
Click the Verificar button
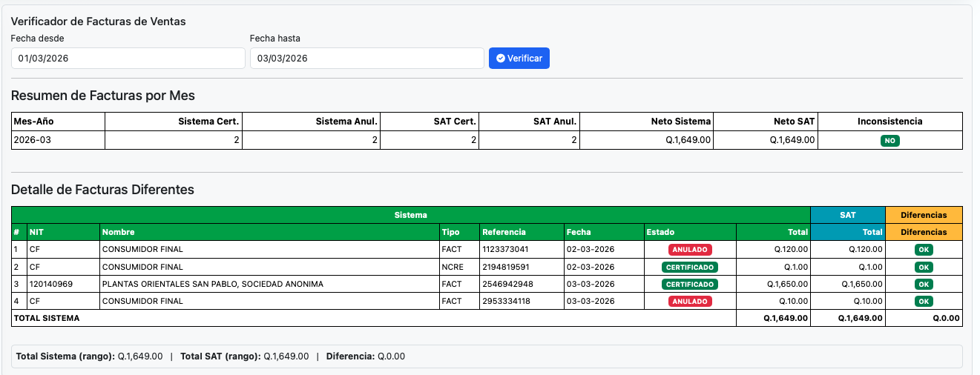coord(519,59)
